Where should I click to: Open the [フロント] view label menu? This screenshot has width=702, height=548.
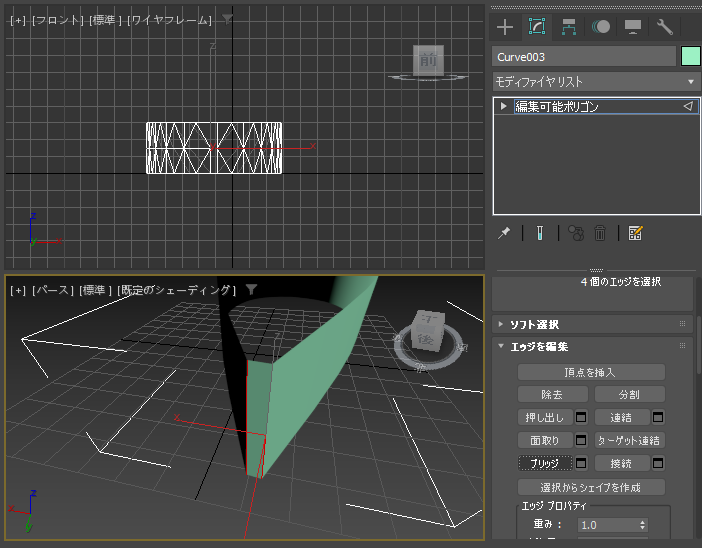coord(58,20)
